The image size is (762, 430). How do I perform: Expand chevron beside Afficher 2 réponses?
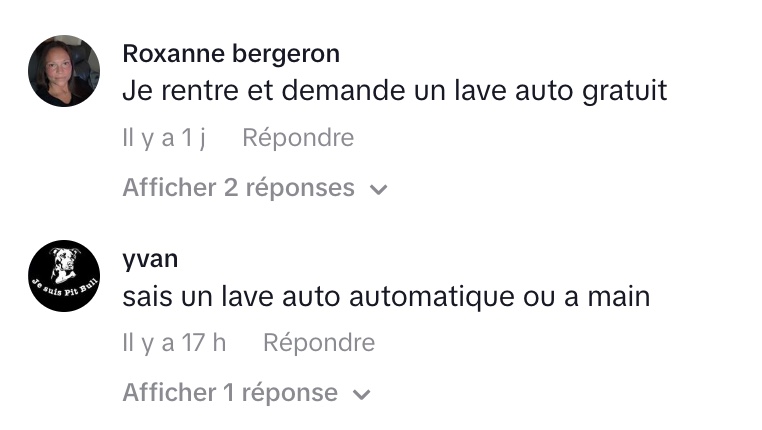[378, 189]
